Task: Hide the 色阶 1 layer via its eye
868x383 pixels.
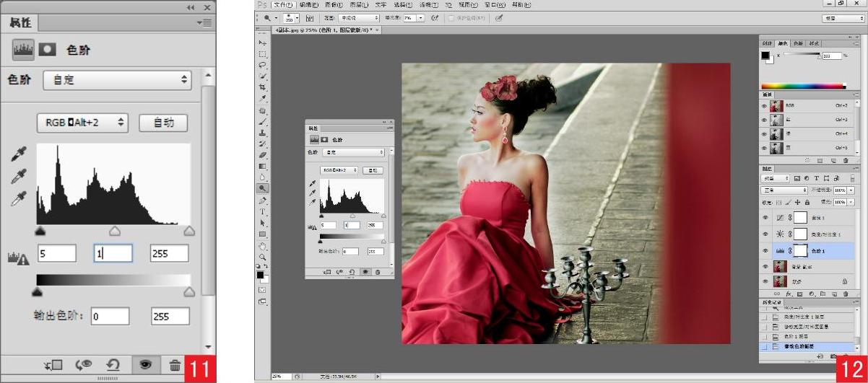Action: (765, 250)
